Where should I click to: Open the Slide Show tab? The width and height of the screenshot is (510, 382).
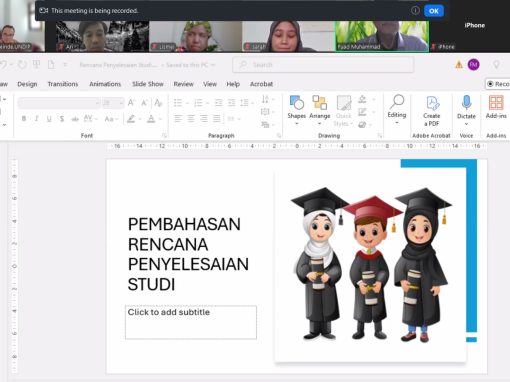[148, 84]
